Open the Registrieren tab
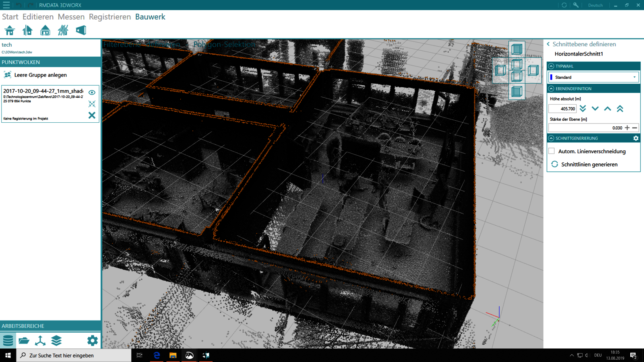This screenshot has height=362, width=644. point(109,17)
